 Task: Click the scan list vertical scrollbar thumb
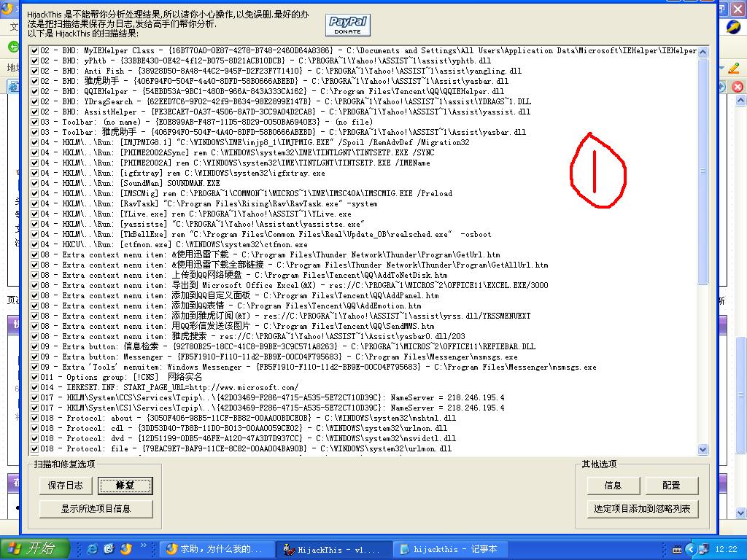[x=703, y=171]
